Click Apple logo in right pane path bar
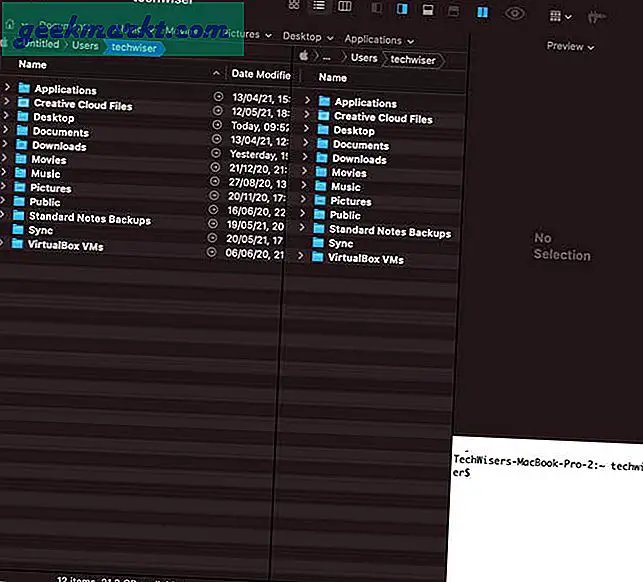This screenshot has height=582, width=643. [x=303, y=55]
